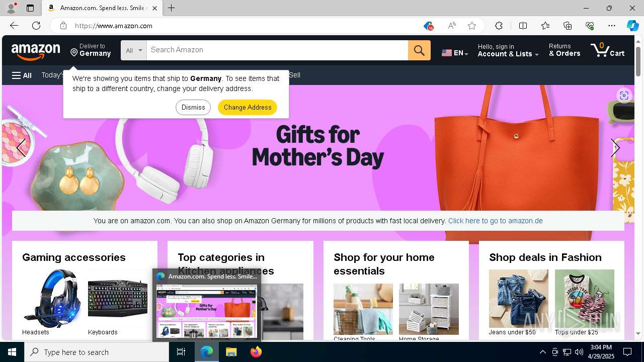Add page to favorites with star icon

(472, 26)
